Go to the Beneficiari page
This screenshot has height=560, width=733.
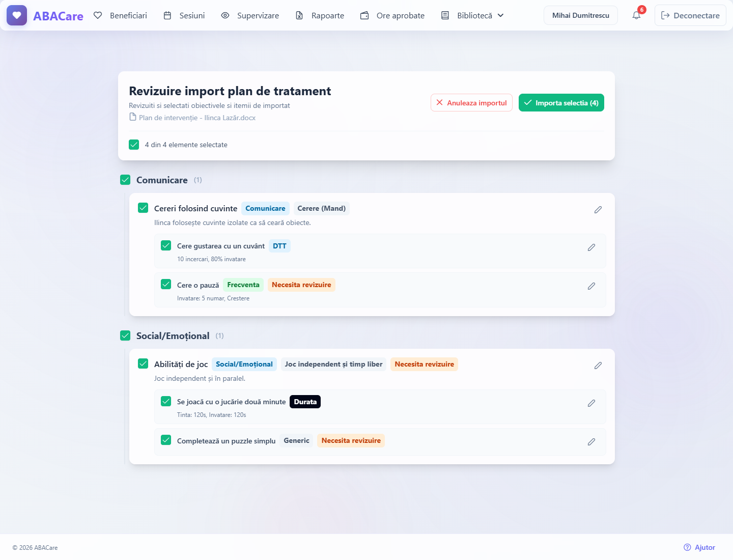point(121,15)
